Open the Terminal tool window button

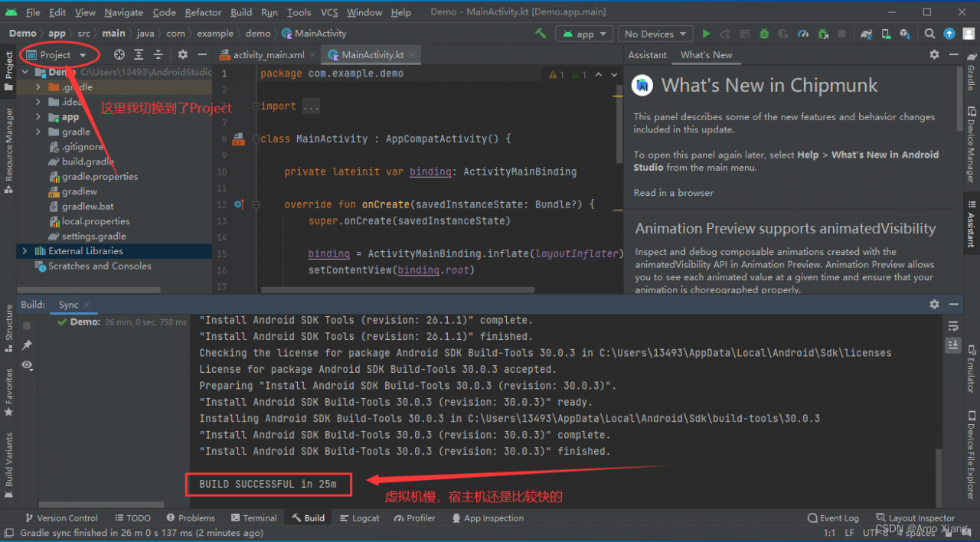tap(253, 518)
